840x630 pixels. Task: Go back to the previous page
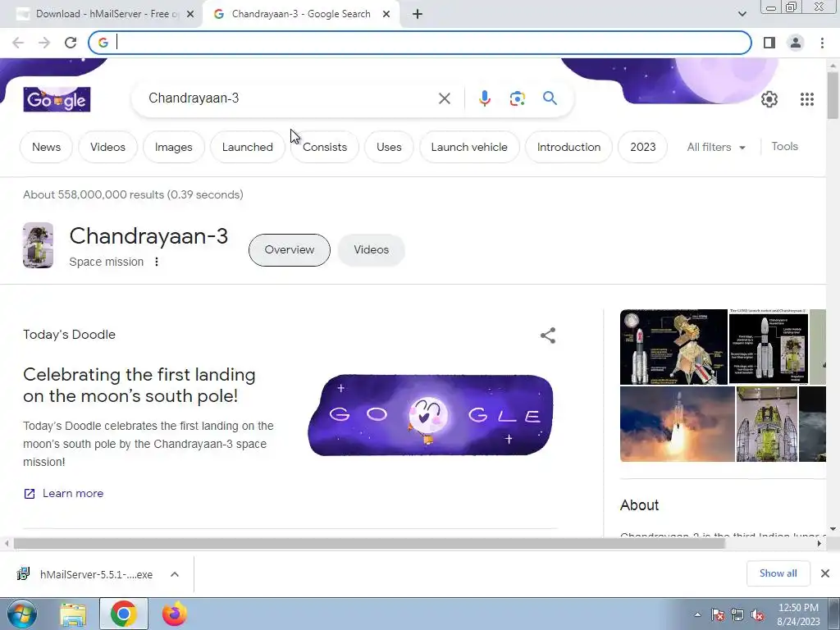[18, 43]
